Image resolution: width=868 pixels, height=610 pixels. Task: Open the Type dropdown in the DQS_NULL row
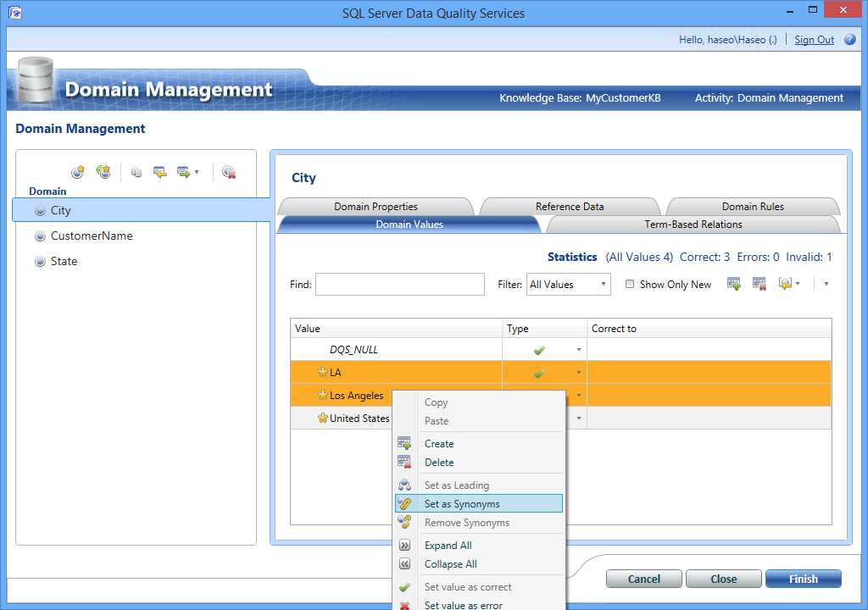[x=579, y=349]
